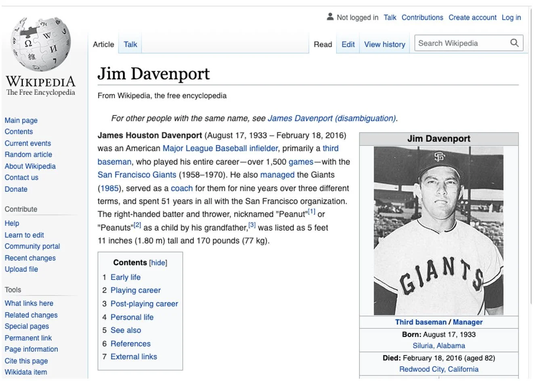Click the search magnifying glass icon

pos(514,43)
